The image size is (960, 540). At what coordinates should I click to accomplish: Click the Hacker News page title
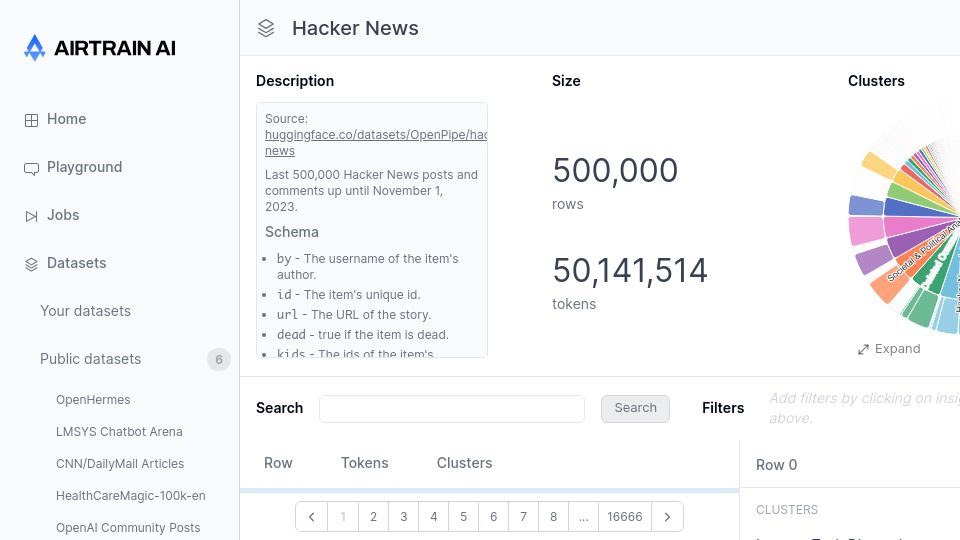355,28
